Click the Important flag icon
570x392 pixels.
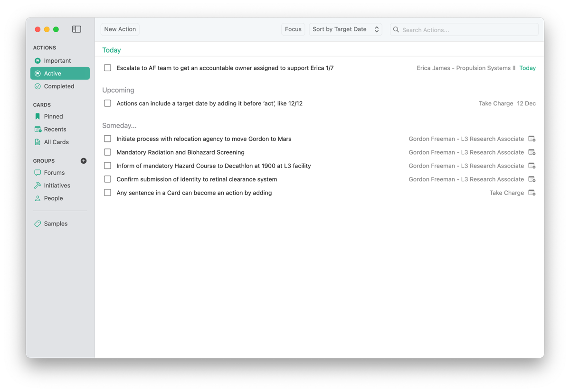38,61
